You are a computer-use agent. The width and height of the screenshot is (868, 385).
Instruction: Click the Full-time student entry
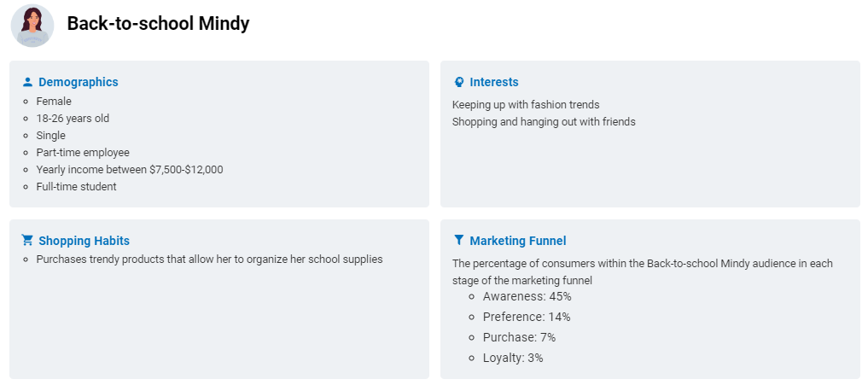point(77,187)
